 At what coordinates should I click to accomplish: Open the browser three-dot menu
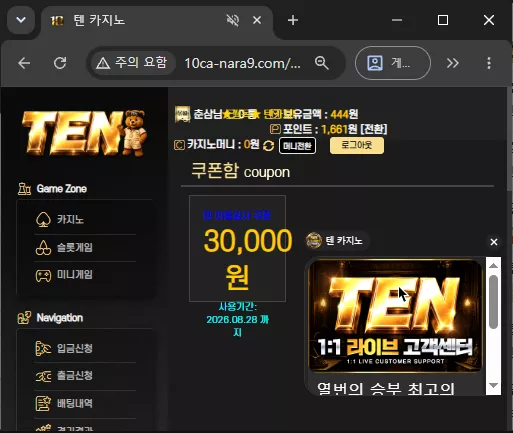click(489, 63)
